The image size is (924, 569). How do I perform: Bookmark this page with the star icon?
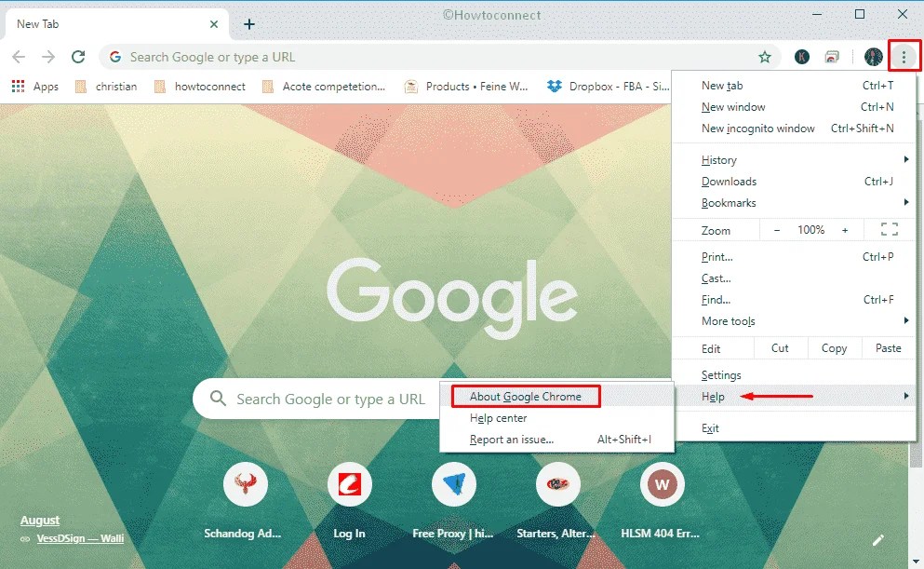pyautogui.click(x=765, y=57)
